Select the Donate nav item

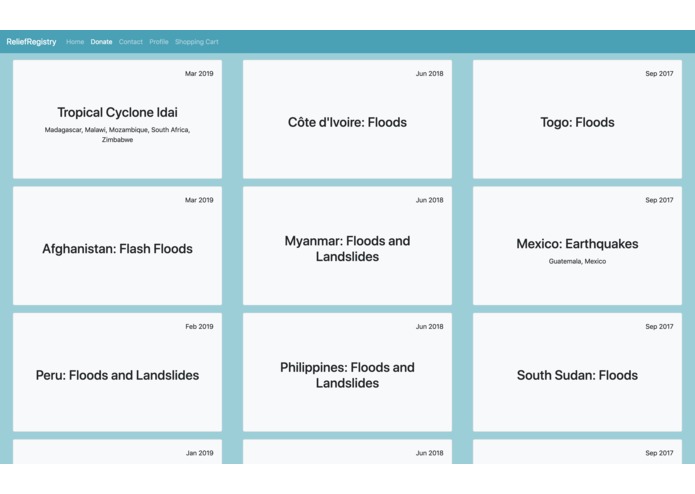click(x=102, y=42)
